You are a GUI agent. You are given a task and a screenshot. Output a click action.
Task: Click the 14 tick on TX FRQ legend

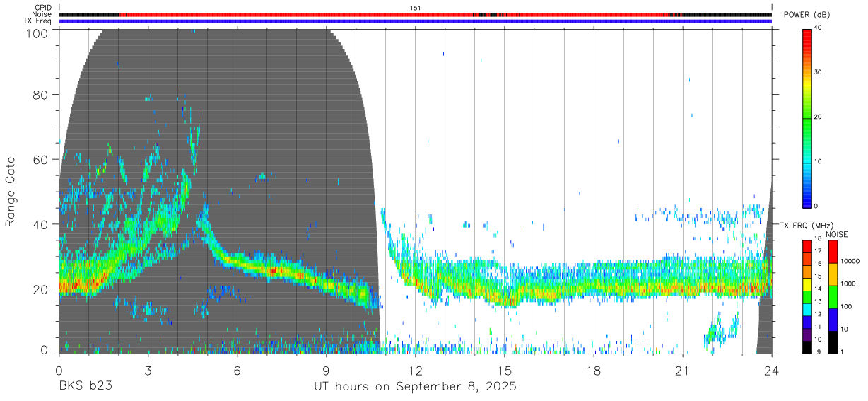pos(819,290)
